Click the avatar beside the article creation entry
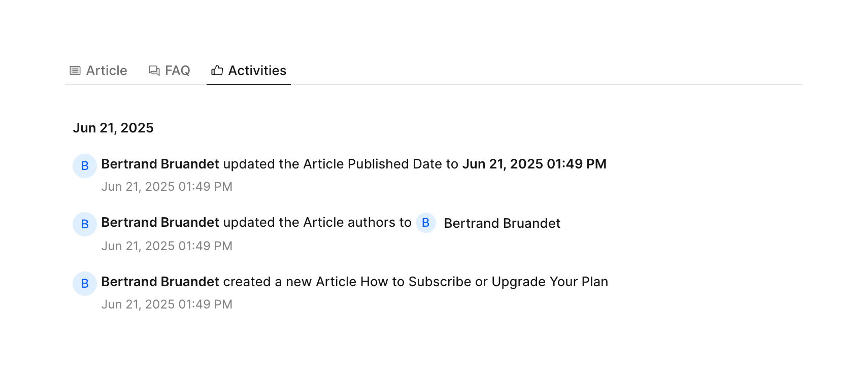Image resolution: width=868 pixels, height=376 pixels. point(85,284)
